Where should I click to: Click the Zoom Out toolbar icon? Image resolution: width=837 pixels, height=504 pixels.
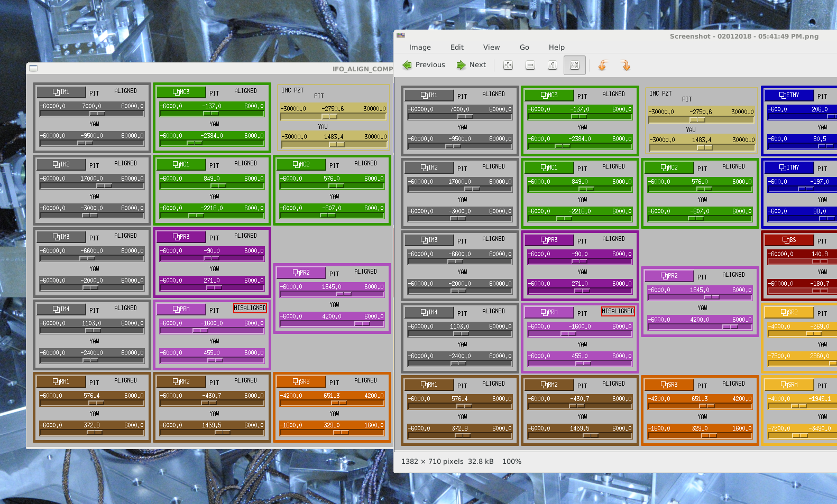[x=530, y=65]
